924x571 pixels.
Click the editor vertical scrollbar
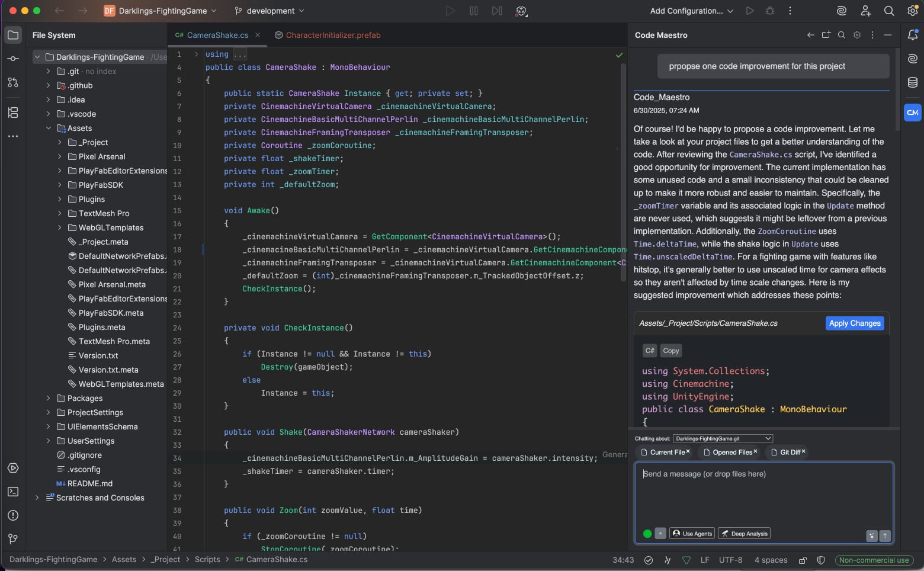[x=623, y=172]
